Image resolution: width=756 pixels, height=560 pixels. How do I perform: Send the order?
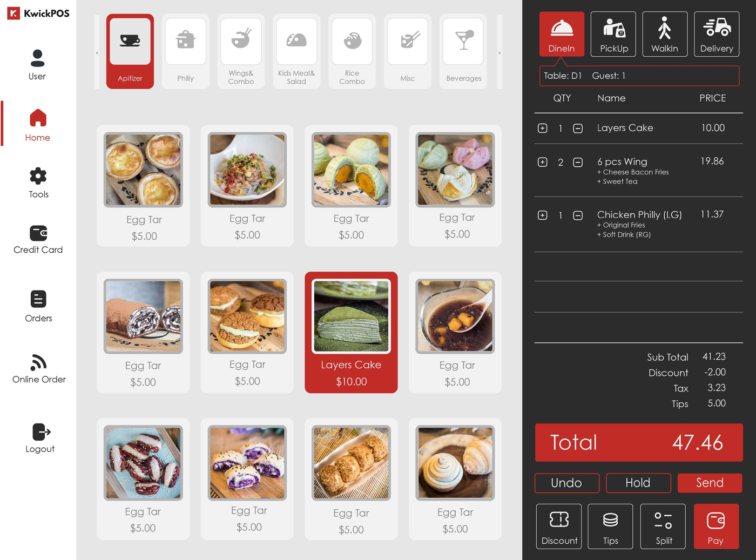pyautogui.click(x=710, y=483)
